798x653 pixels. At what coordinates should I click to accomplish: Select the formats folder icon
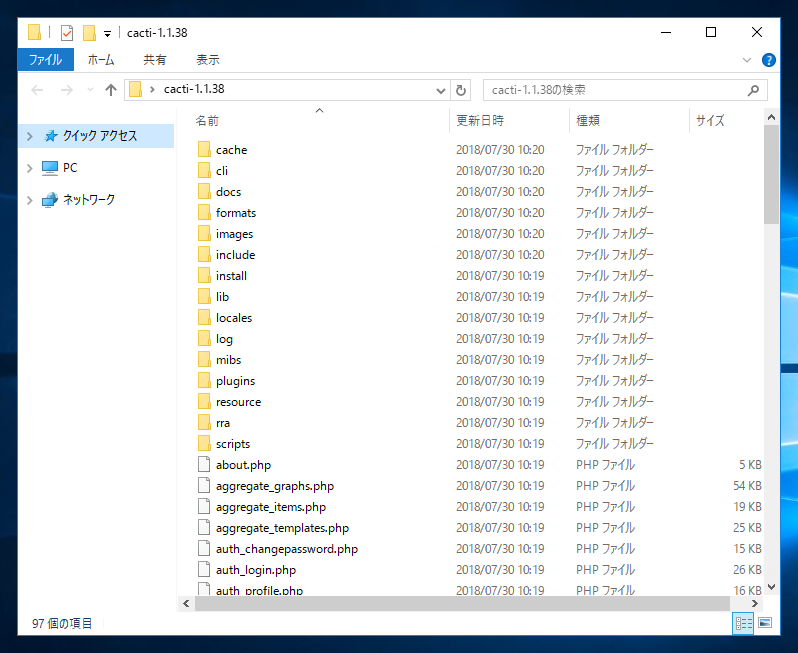(204, 213)
